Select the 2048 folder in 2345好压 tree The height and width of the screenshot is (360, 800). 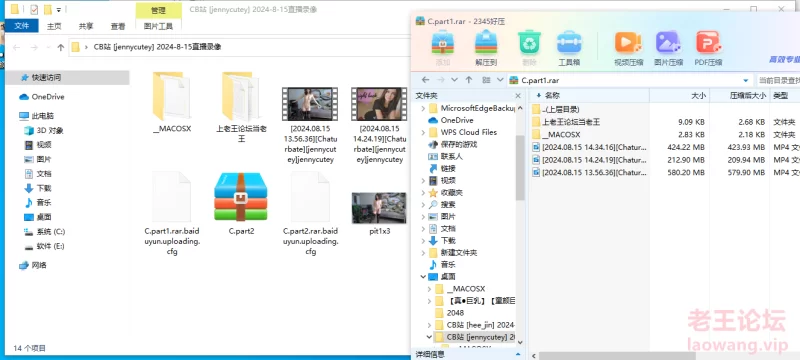(455, 313)
